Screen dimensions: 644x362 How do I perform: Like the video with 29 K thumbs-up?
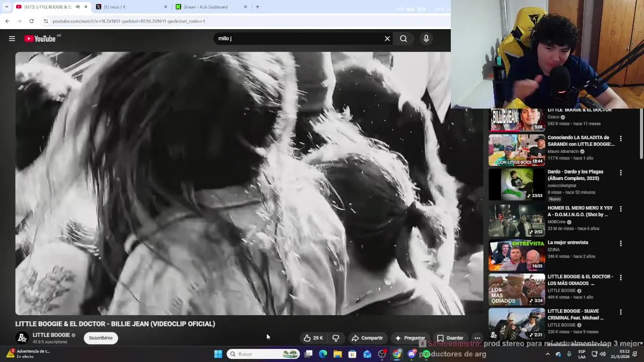[x=313, y=338]
